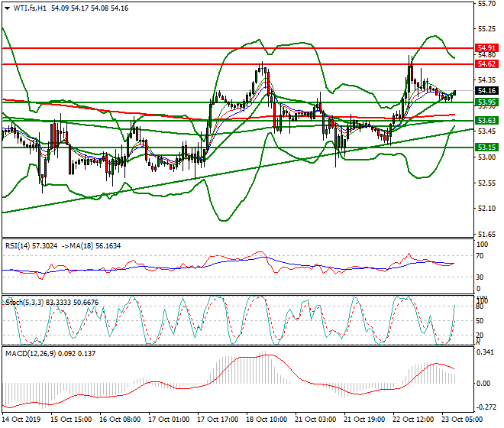Viewport: 504px width, 428px height.
Task: Click the RSI(14) 57.3024 indicator label
Action: (31, 246)
